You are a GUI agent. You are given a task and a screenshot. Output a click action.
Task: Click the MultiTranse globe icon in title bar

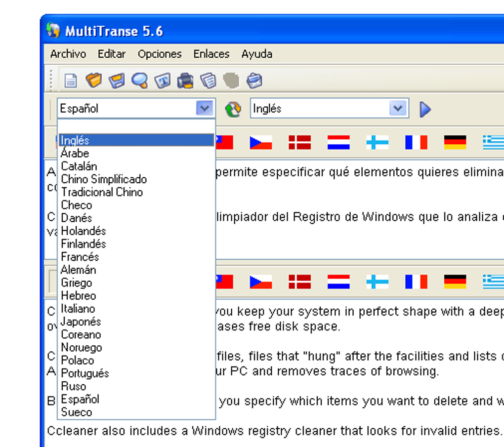[x=53, y=31]
